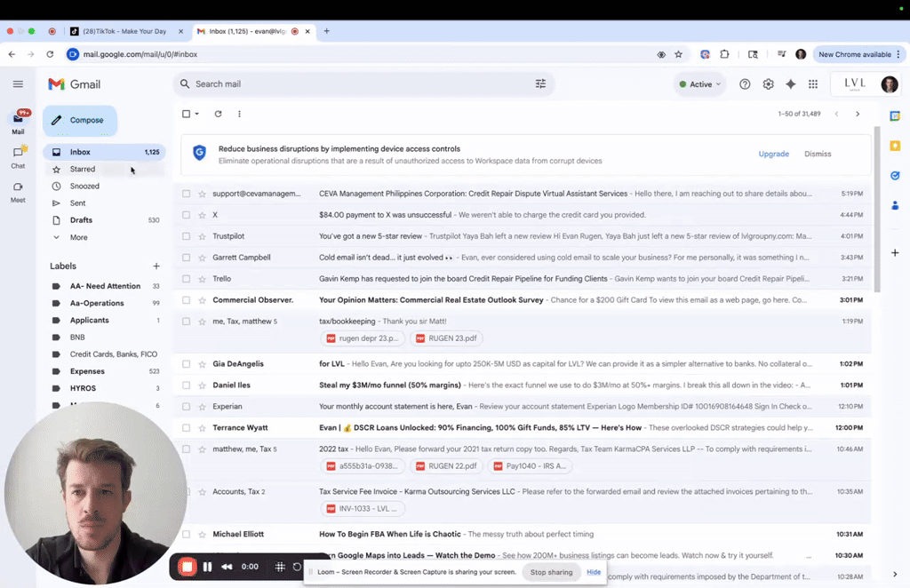Open the Snoozed folder
This screenshot has height=588, width=910.
(x=105, y=187)
